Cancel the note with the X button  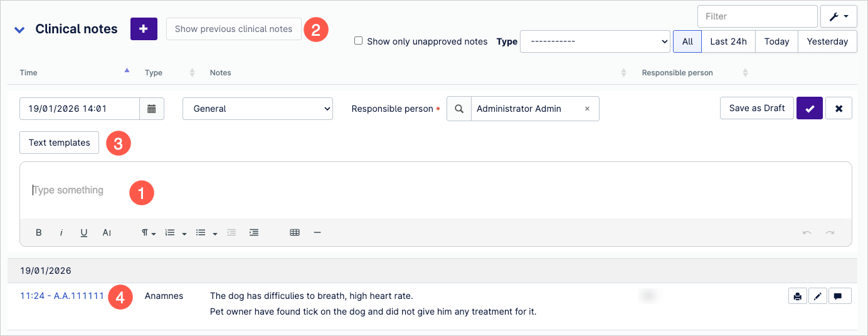[x=839, y=109]
